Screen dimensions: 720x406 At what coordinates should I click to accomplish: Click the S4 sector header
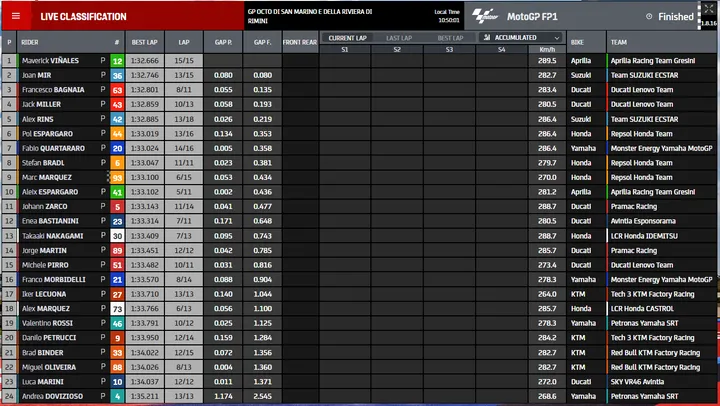click(501, 50)
